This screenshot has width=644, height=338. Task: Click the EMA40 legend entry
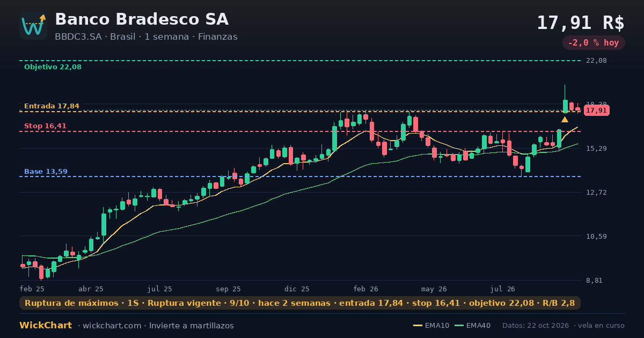click(x=472, y=326)
